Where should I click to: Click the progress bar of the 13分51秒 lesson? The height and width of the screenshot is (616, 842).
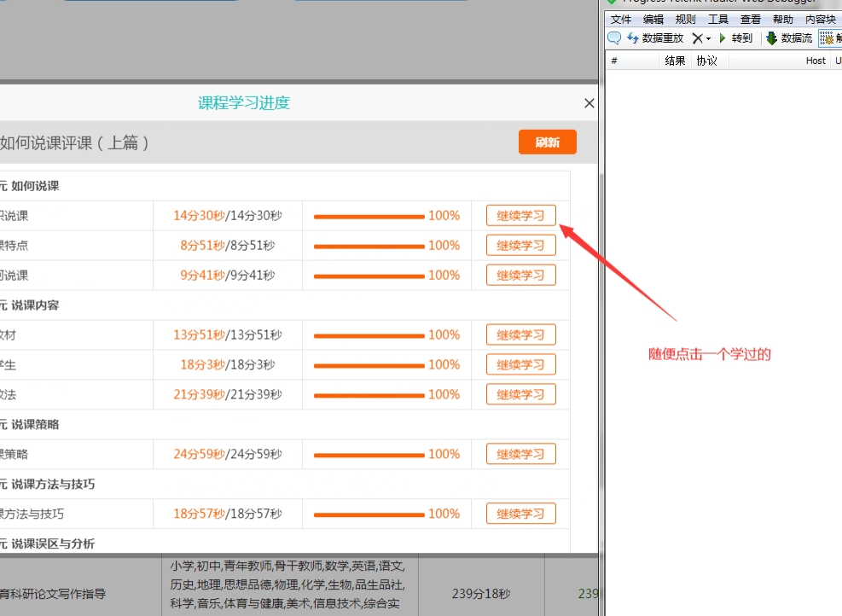[x=369, y=335]
